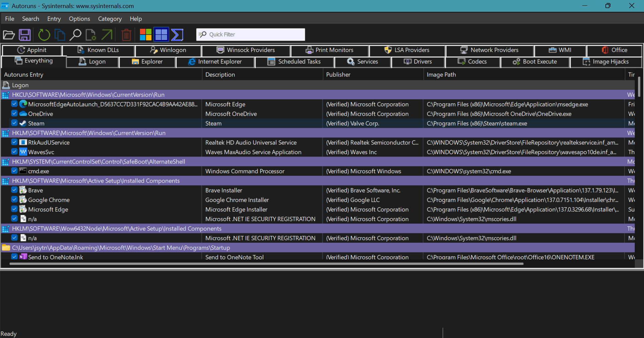Click the horizontal scrollbar under the list
Image resolution: width=644 pixels, height=338 pixels.
pyautogui.click(x=266, y=264)
